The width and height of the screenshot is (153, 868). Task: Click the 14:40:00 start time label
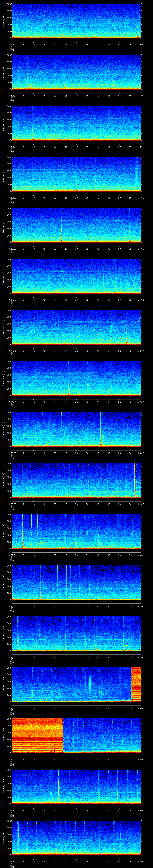[12, 606]
